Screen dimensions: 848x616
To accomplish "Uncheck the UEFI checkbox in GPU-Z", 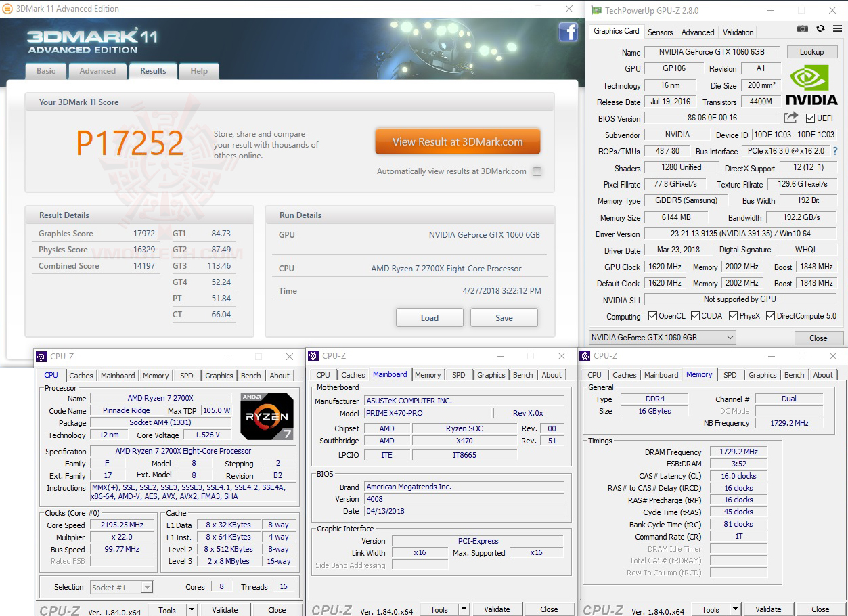I will tap(810, 118).
